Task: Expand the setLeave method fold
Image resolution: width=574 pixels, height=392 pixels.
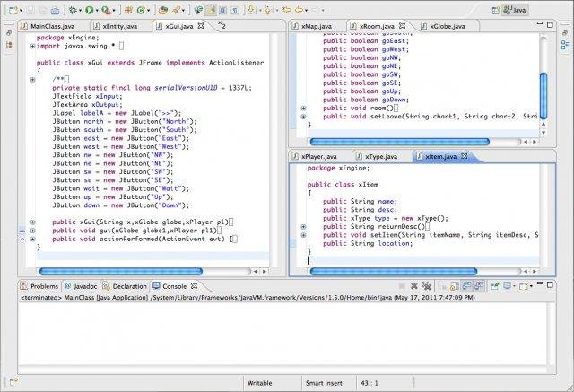Action: point(303,117)
